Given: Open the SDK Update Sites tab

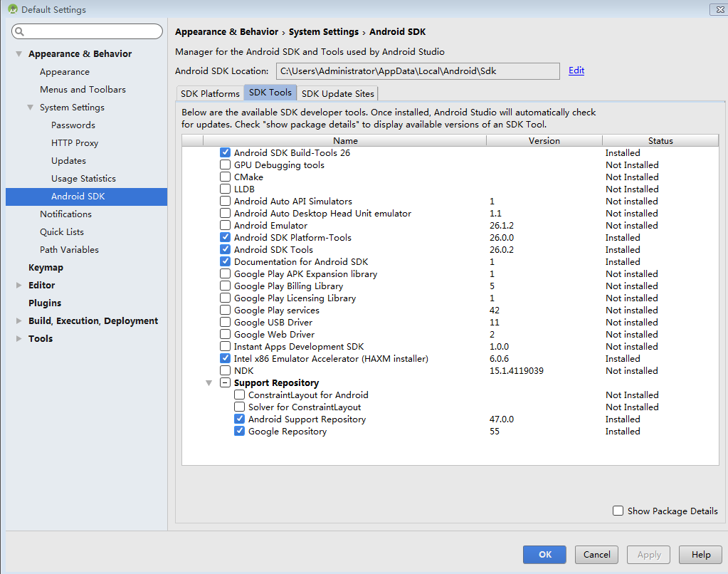Looking at the screenshot, I should (x=337, y=93).
